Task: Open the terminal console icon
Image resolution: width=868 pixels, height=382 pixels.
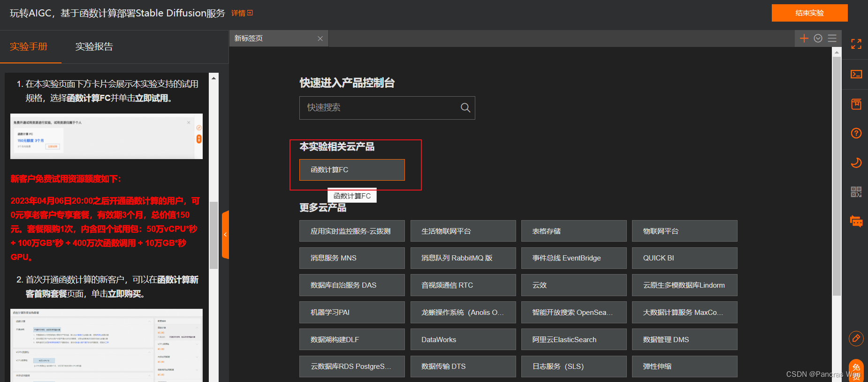Action: pyautogui.click(x=856, y=74)
